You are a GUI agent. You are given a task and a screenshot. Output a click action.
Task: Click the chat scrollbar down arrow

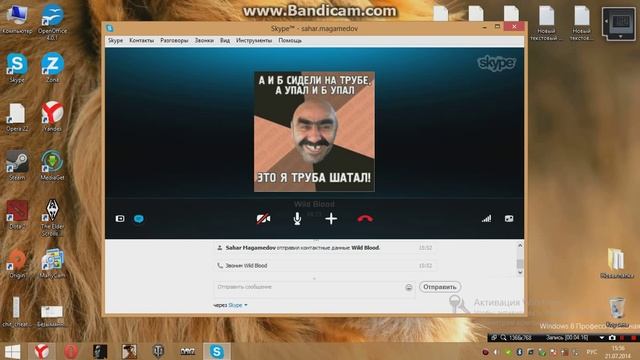[520, 272]
